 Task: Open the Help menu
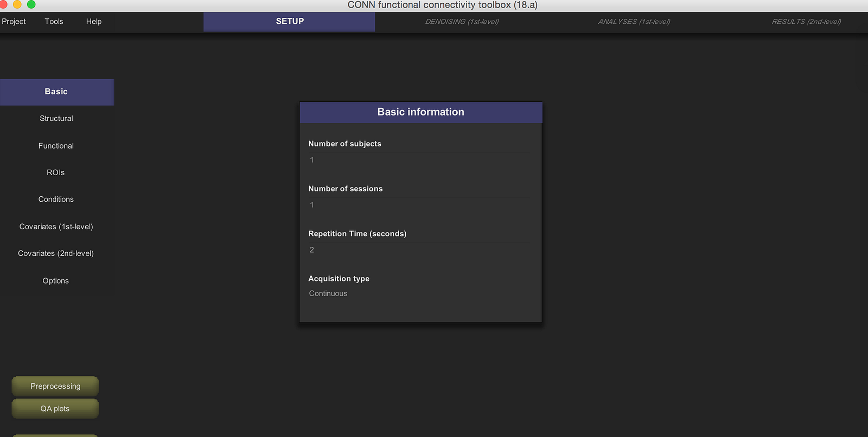(94, 22)
